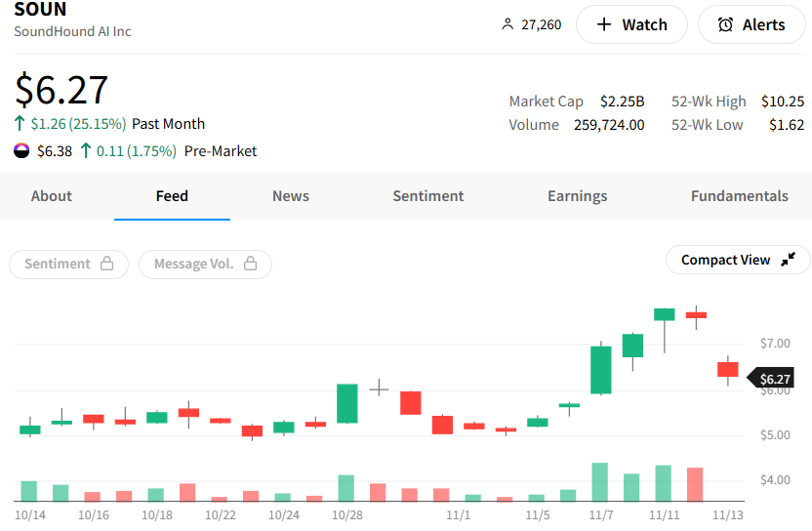Switch to Compact View
The height and width of the screenshot is (531, 812).
(738, 260)
